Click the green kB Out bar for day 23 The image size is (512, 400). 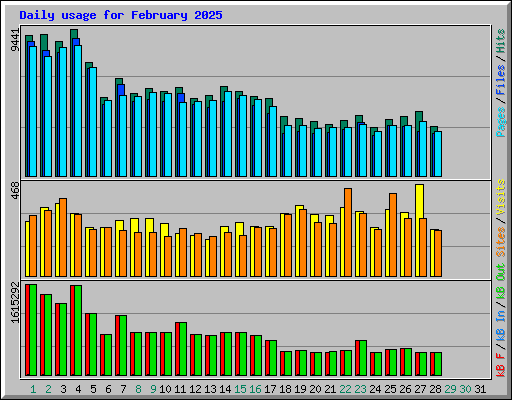[363, 358]
